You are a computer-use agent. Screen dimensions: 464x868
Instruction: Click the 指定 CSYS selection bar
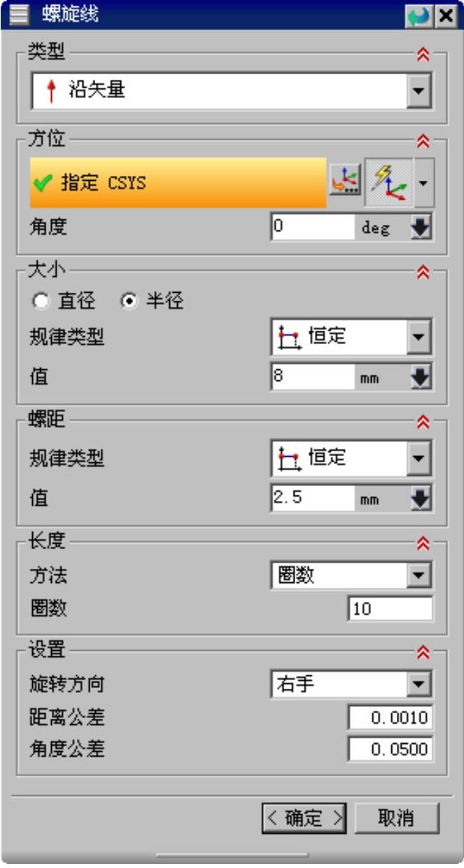(x=178, y=183)
